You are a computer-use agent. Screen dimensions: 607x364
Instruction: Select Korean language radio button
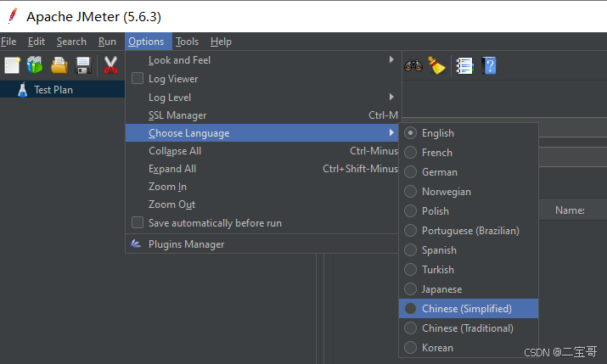pyautogui.click(x=410, y=347)
